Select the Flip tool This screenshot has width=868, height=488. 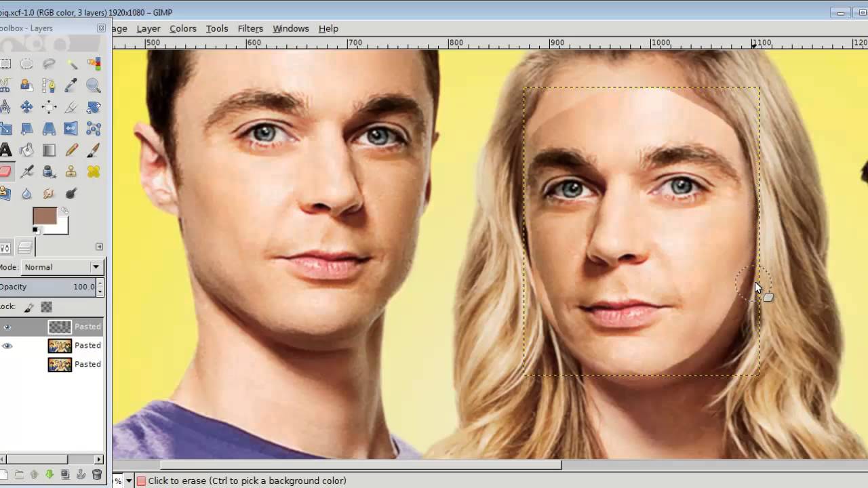(71, 129)
